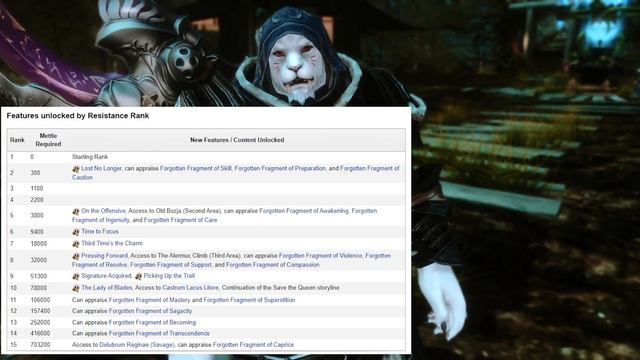The width and height of the screenshot is (640, 360).
Task: Open the Forgotten Fragment of Becoming link
Action: 152,322
